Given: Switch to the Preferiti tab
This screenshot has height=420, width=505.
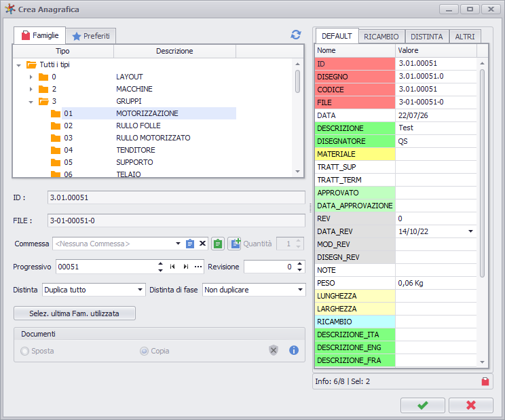Looking at the screenshot, I should point(91,36).
